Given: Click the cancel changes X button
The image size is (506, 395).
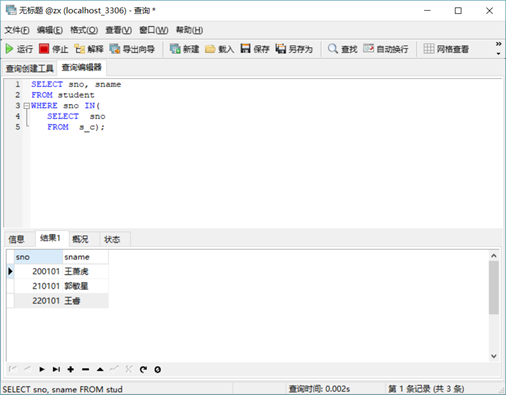Looking at the screenshot, I should point(129,369).
